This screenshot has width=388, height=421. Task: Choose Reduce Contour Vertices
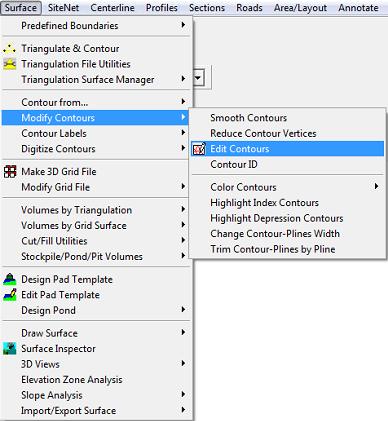263,133
